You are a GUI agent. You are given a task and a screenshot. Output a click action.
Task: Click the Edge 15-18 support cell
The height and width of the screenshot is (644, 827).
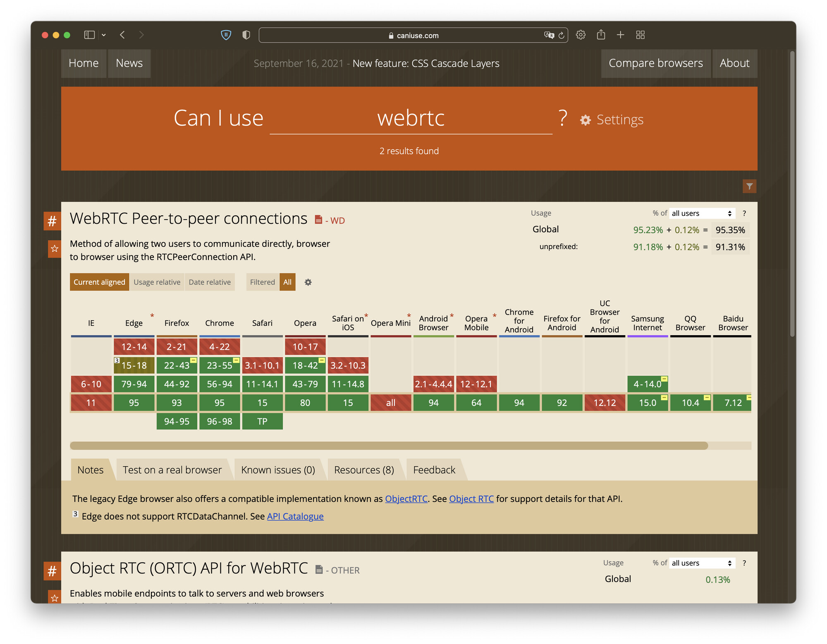[x=134, y=365]
